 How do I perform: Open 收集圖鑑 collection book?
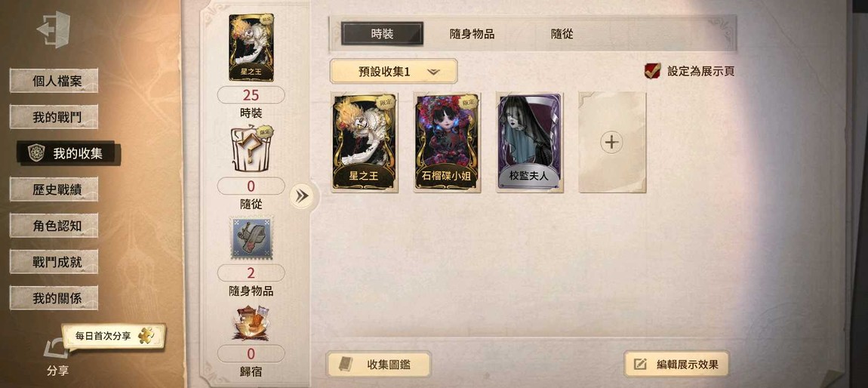point(379,364)
